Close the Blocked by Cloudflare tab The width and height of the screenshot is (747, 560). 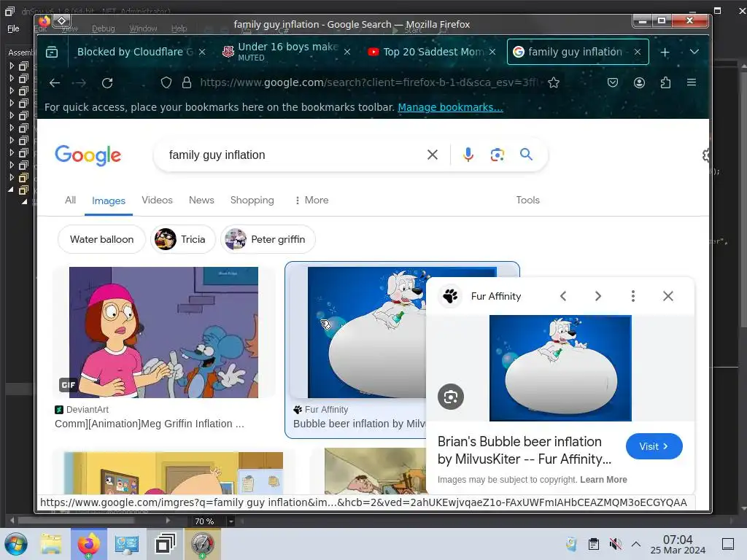point(202,52)
